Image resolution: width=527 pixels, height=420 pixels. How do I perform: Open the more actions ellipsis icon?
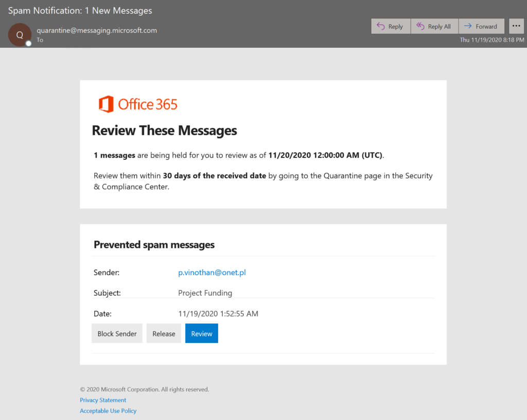(x=516, y=26)
